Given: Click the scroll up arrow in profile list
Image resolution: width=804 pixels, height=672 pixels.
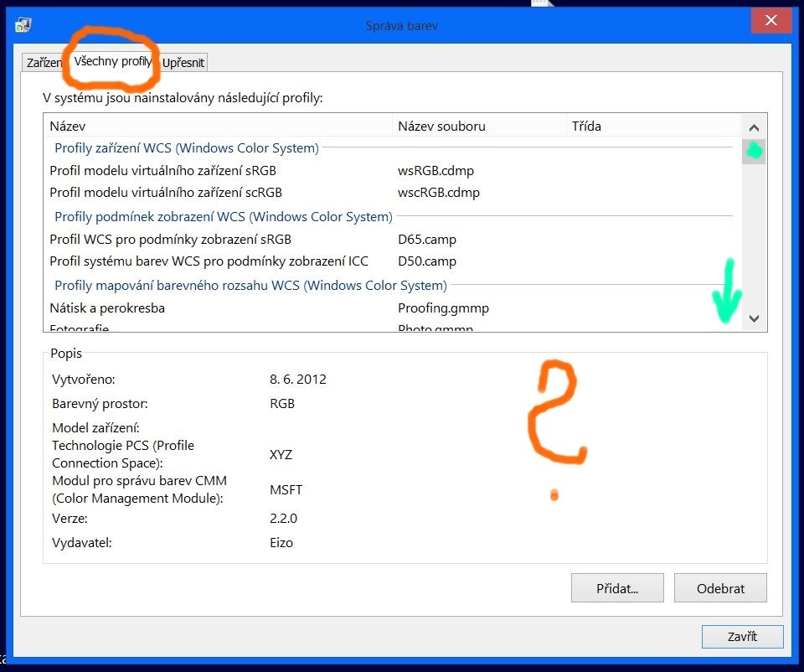Looking at the screenshot, I should click(754, 128).
